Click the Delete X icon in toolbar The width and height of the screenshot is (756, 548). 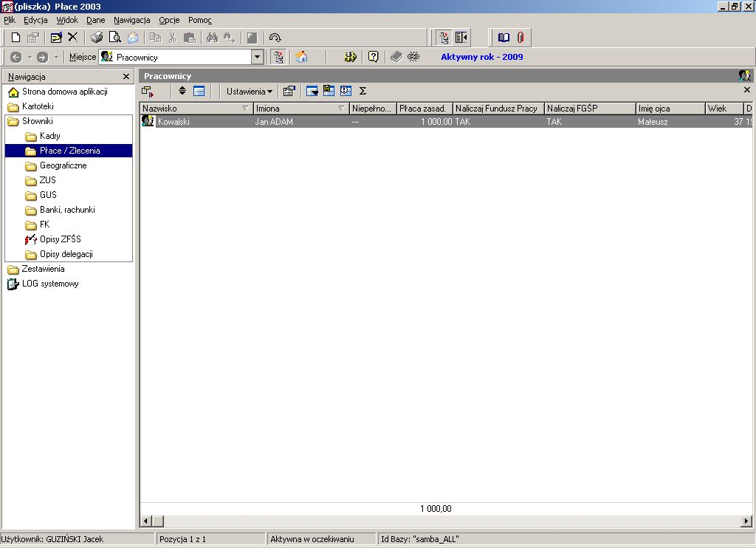[73, 38]
